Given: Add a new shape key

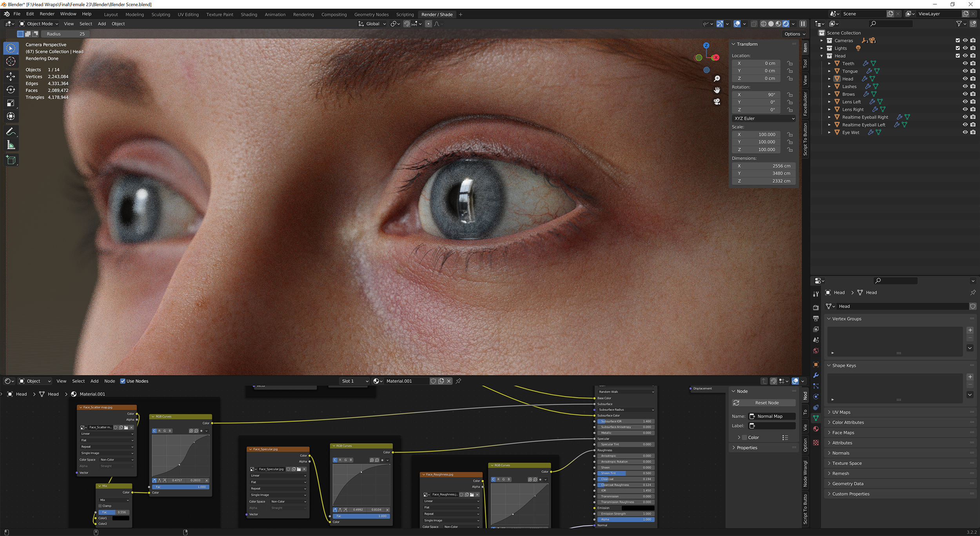Looking at the screenshot, I should click(x=970, y=377).
